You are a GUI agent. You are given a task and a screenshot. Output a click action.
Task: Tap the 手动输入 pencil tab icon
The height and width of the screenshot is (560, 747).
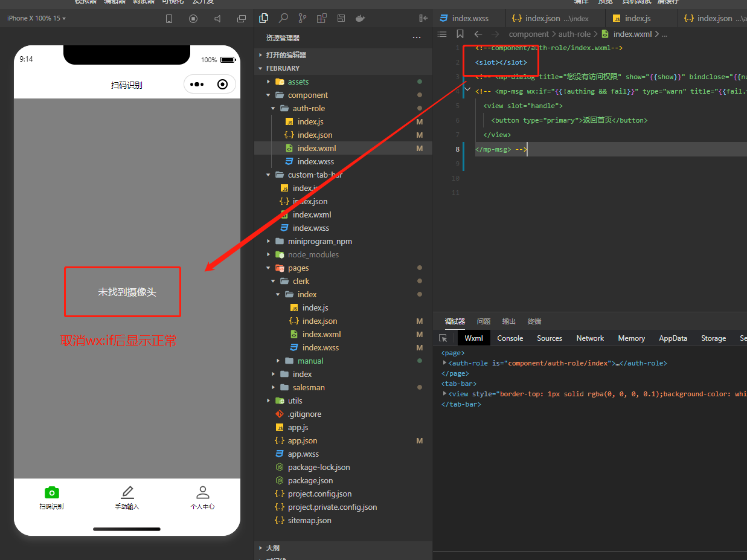click(127, 492)
